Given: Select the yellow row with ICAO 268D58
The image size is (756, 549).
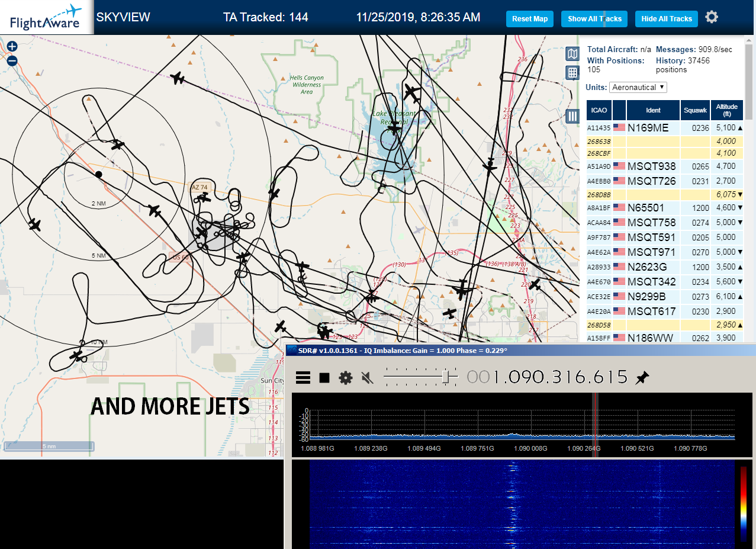Looking at the screenshot, I should [665, 325].
